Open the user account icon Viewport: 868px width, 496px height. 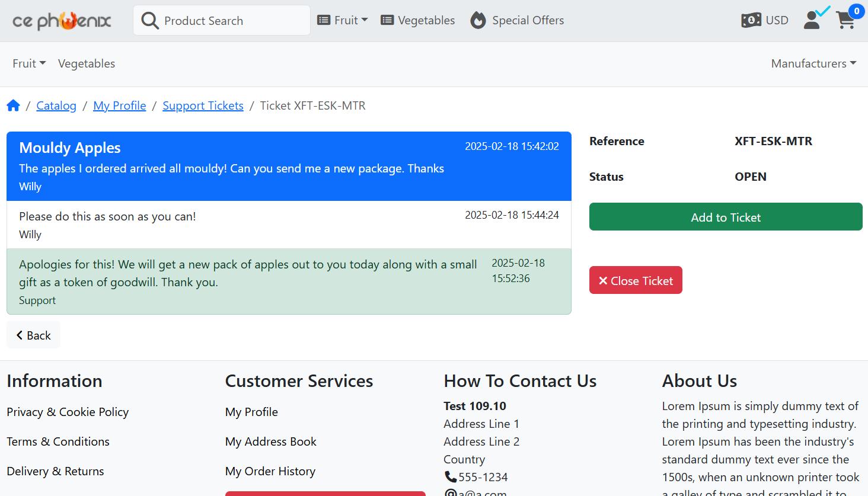tap(812, 20)
